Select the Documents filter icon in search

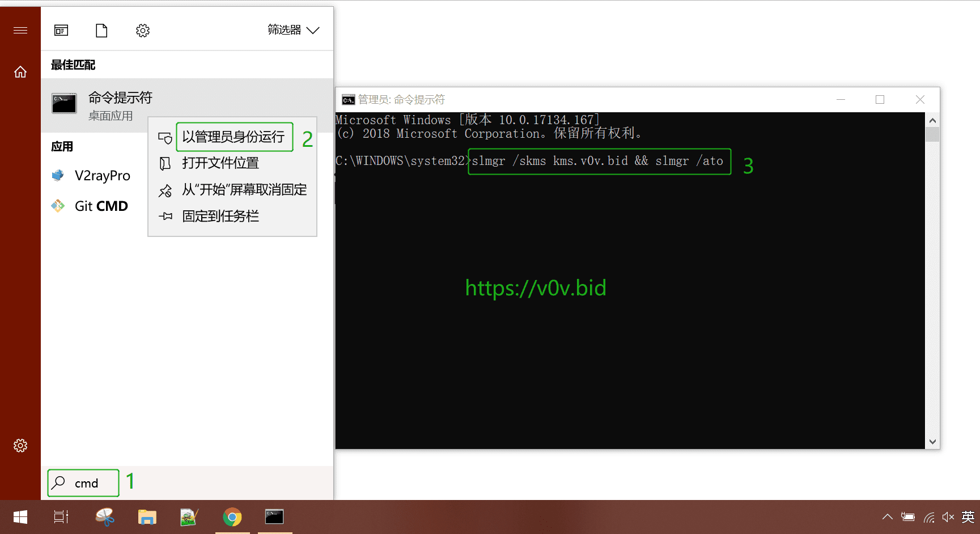point(101,30)
